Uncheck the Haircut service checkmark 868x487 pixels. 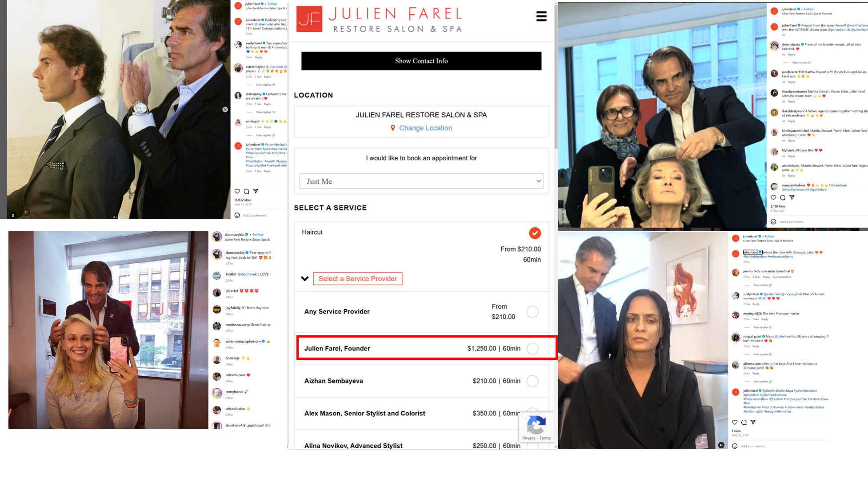(x=535, y=233)
